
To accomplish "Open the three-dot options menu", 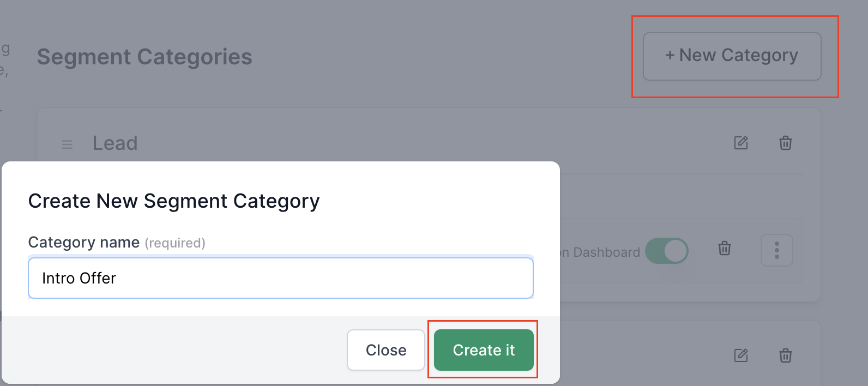I will pyautogui.click(x=776, y=250).
